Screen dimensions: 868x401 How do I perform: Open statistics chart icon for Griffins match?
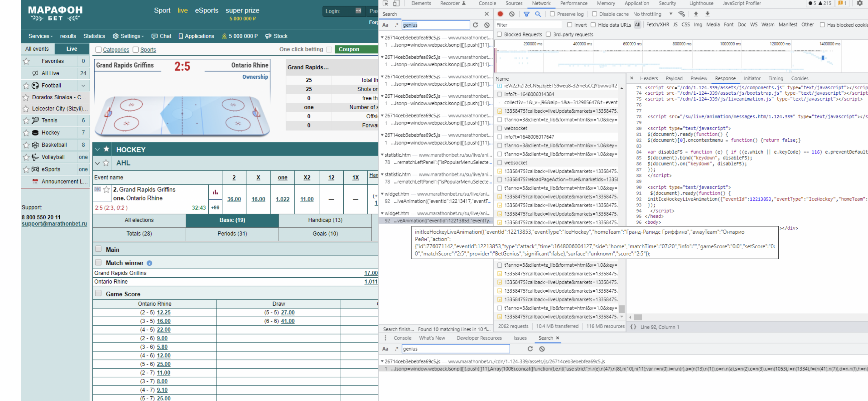[x=215, y=192]
